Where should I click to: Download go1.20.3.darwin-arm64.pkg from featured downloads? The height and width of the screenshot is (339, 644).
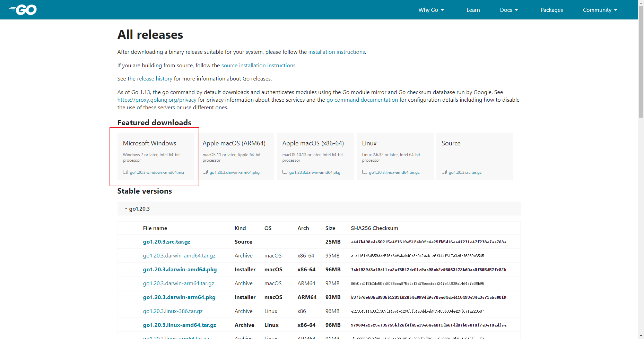pos(235,172)
